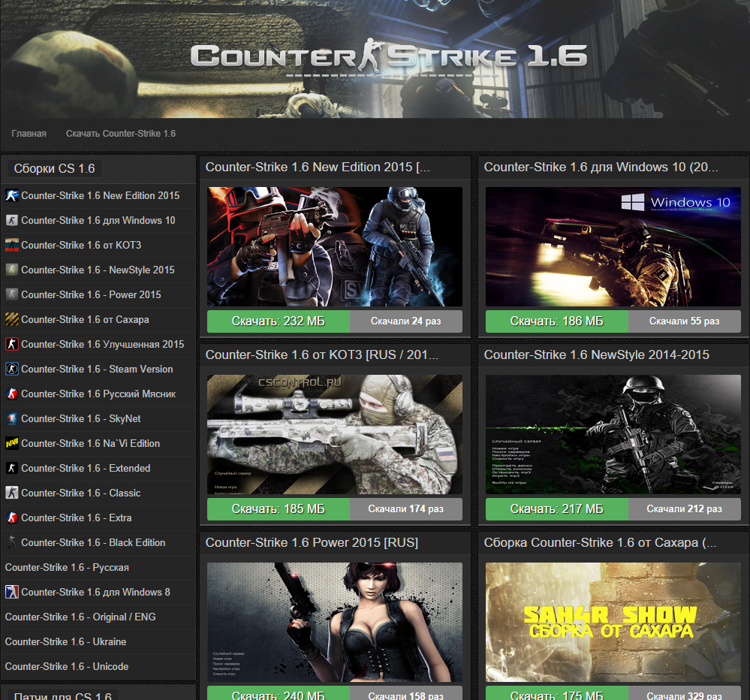Select Counter-Strike 1.6 - Steam Version link
This screenshot has width=750, height=700.
pyautogui.click(x=97, y=369)
